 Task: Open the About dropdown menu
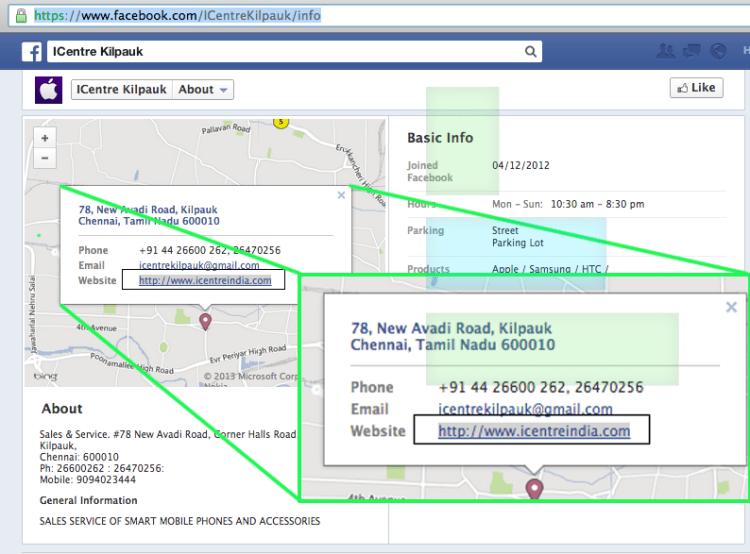(x=203, y=89)
